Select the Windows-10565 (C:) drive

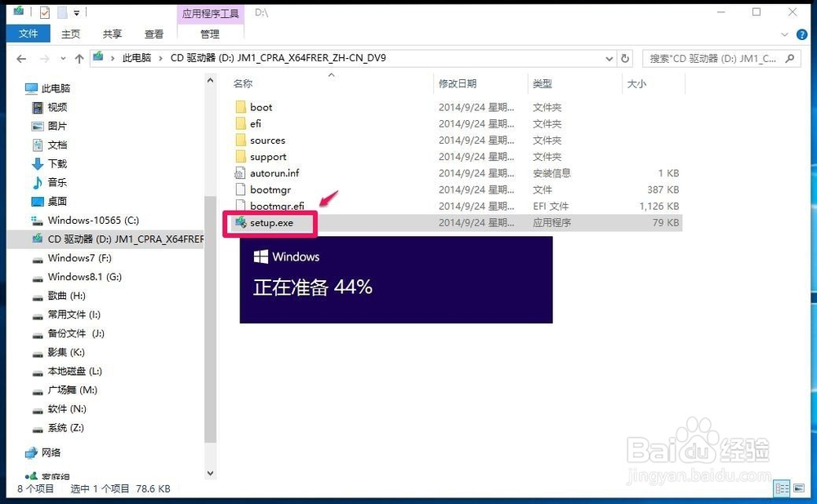[x=93, y=221]
